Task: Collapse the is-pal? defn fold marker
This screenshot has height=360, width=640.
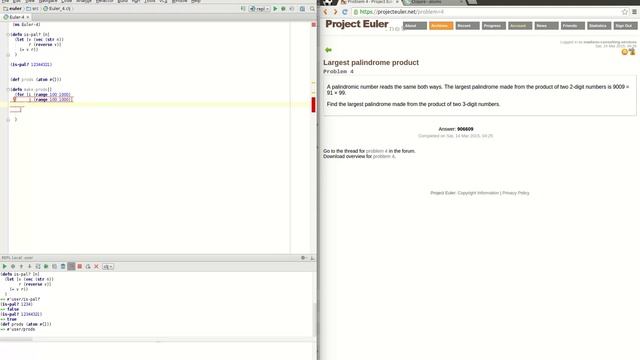Action: tap(8, 35)
